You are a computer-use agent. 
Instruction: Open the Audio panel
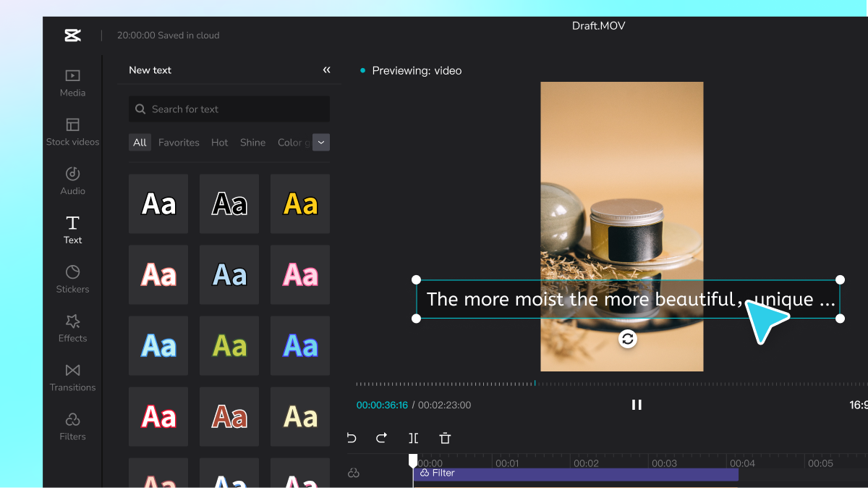point(72,181)
